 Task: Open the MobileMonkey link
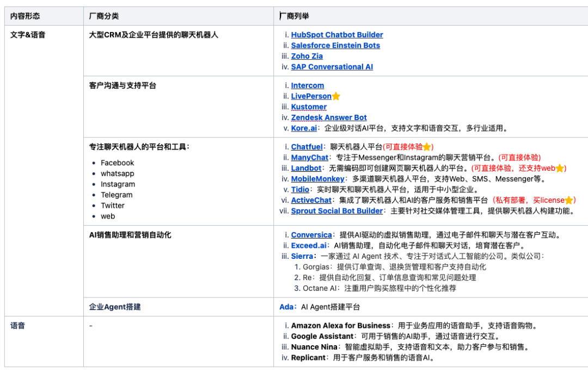click(x=317, y=179)
